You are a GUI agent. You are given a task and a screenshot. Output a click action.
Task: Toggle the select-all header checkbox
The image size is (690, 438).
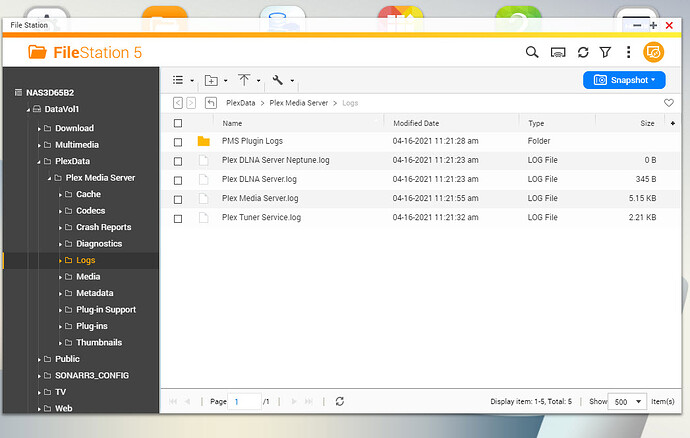coord(178,123)
